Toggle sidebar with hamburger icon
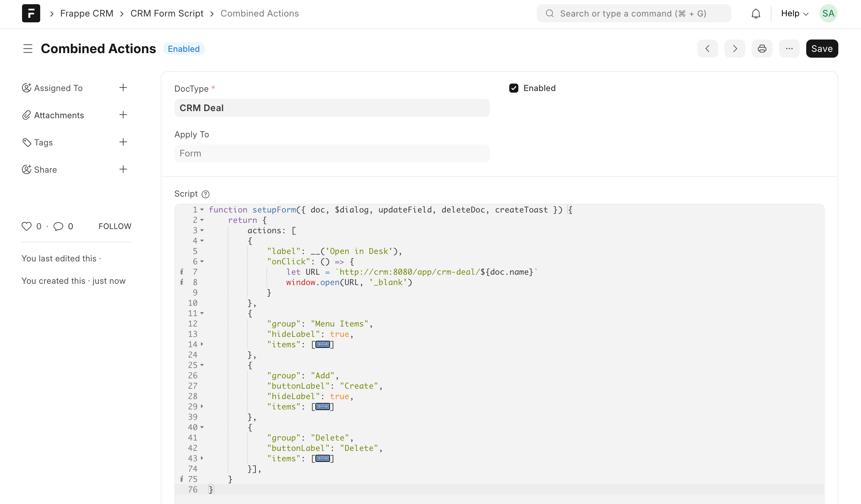This screenshot has height=504, width=861. tap(28, 49)
